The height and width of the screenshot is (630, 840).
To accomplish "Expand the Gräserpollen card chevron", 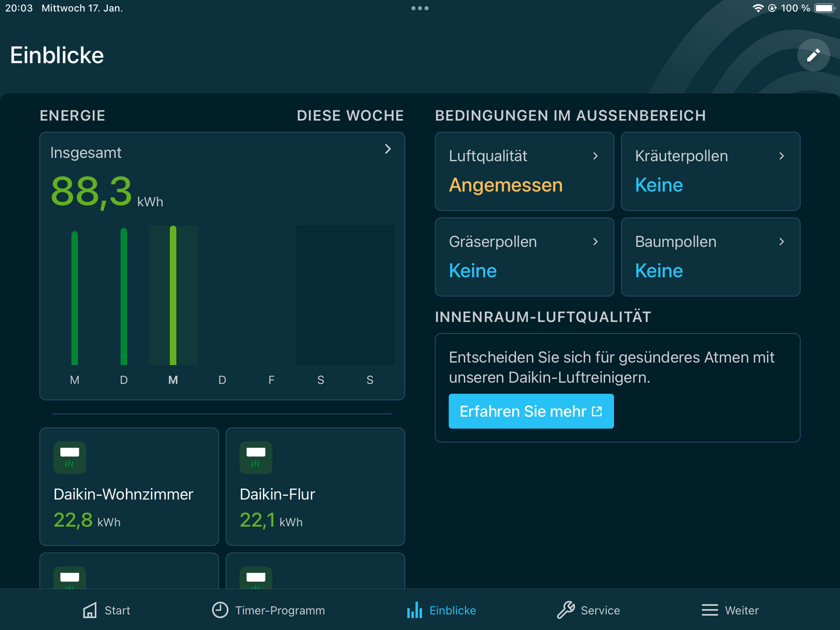I will pos(596,242).
